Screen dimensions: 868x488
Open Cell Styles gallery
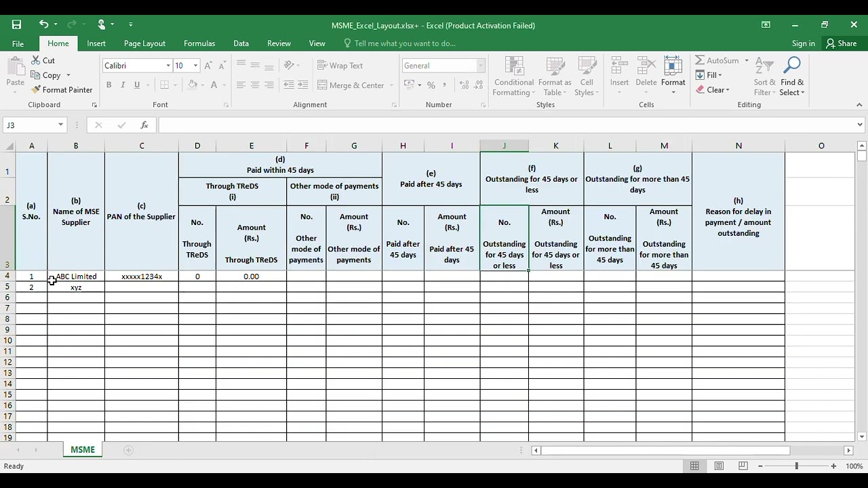click(587, 77)
